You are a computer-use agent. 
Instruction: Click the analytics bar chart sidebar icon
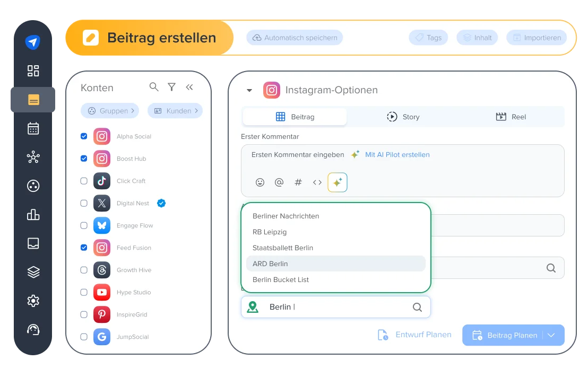(33, 214)
